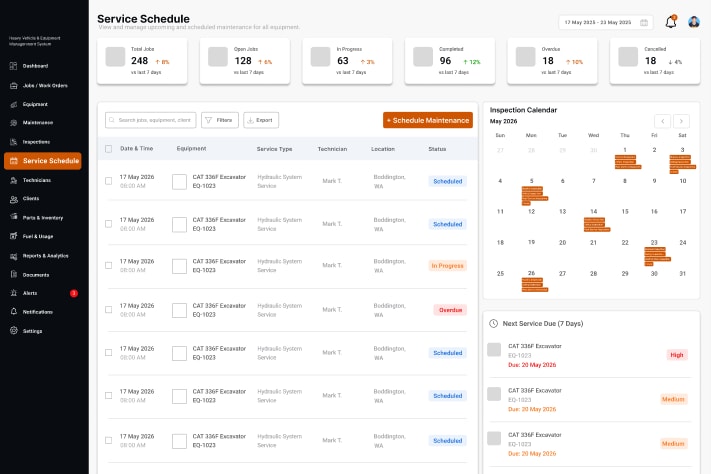Click the Overdue status badge
This screenshot has width=711, height=474.
click(x=450, y=310)
